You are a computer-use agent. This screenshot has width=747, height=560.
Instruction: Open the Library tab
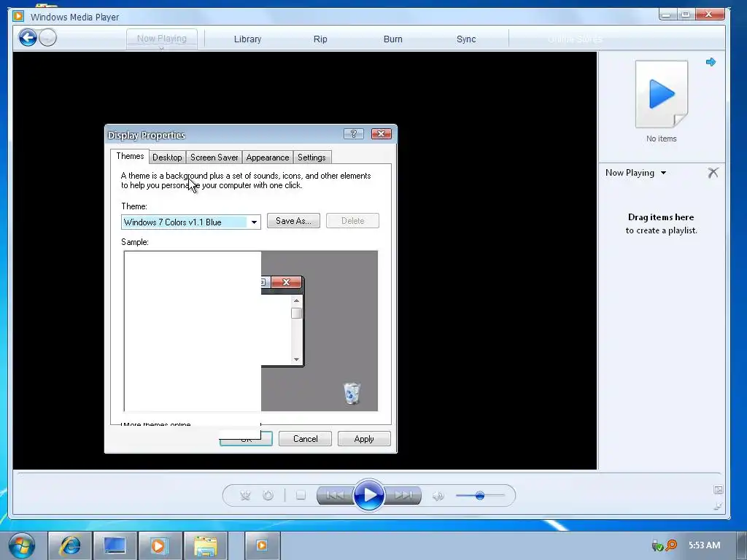tap(247, 39)
